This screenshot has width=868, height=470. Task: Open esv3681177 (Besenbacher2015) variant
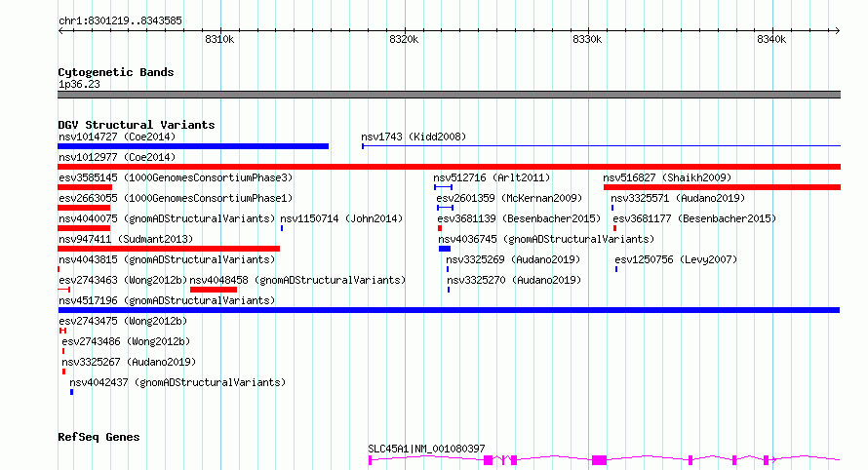point(694,218)
